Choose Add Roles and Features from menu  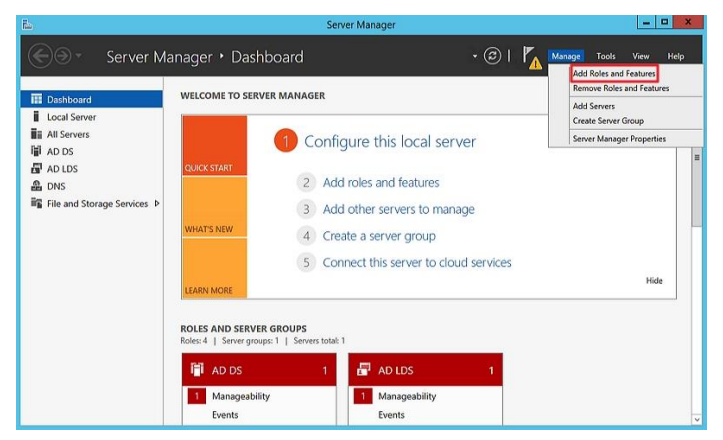(614, 73)
